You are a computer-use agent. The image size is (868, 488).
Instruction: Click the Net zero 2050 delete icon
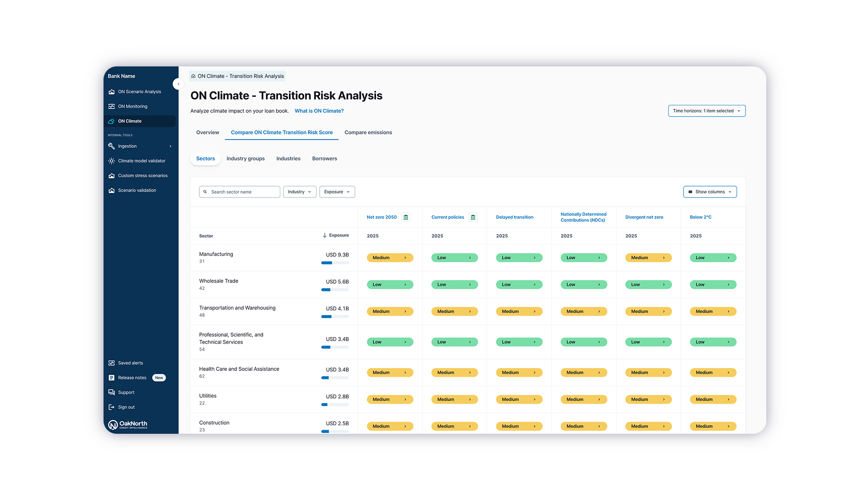tap(406, 217)
